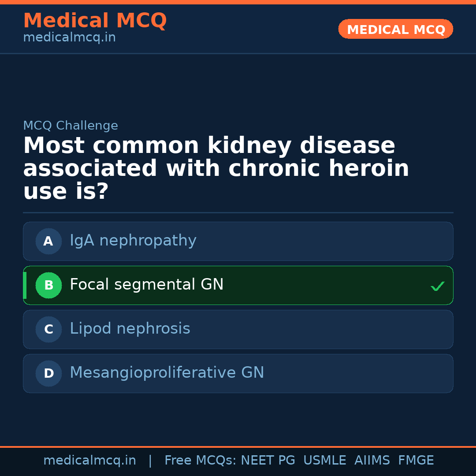Image resolution: width=476 pixels, height=476 pixels.
Task: Click the letter D circle badge
Action: (x=48, y=373)
